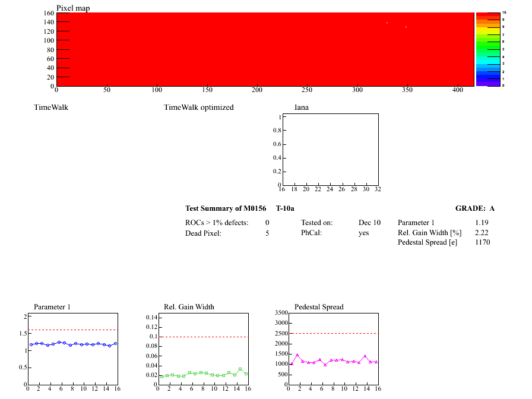Click the TimeWalk label

pos(51,107)
